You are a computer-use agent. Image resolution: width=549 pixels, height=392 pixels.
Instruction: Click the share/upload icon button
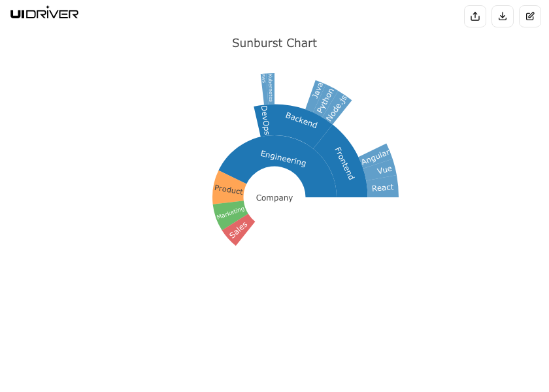click(475, 16)
